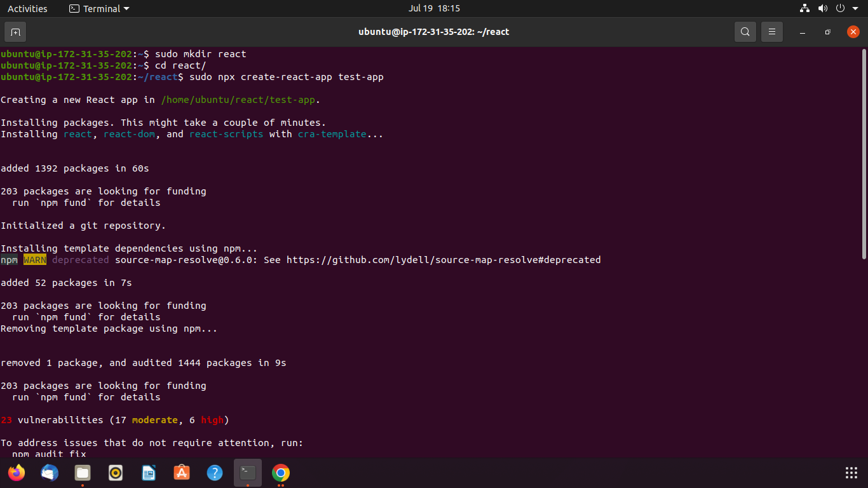The width and height of the screenshot is (868, 488).
Task: Click the window title ubuntu@ip-172-31-35-202: ~/react
Action: (x=433, y=32)
